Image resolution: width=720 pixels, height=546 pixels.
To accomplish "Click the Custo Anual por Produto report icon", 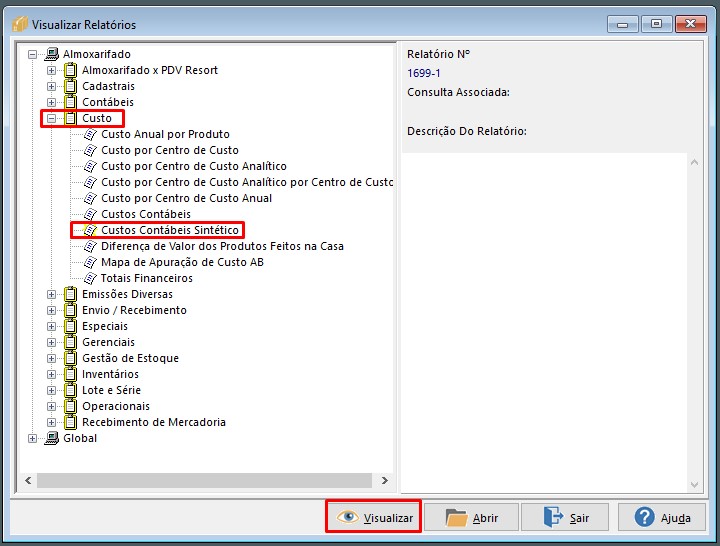I will pos(90,134).
